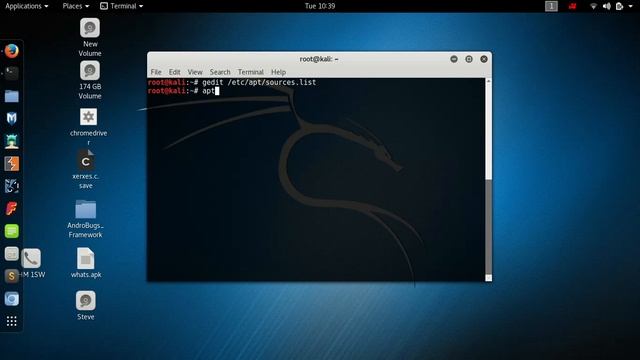Click the scrollbar up arrow in terminal

coord(489,82)
